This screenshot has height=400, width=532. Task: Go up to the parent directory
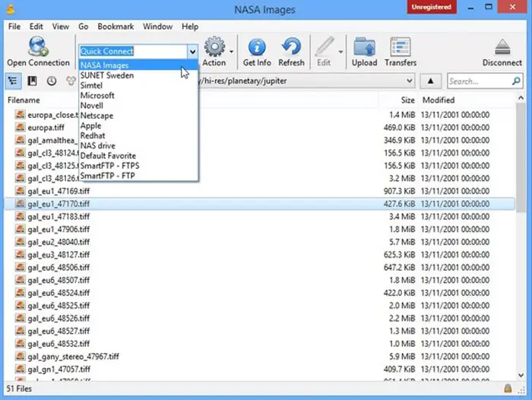click(x=431, y=81)
